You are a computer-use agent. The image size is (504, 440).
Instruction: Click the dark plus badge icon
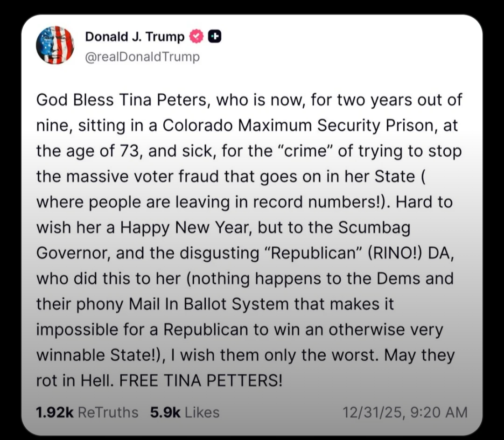214,36
